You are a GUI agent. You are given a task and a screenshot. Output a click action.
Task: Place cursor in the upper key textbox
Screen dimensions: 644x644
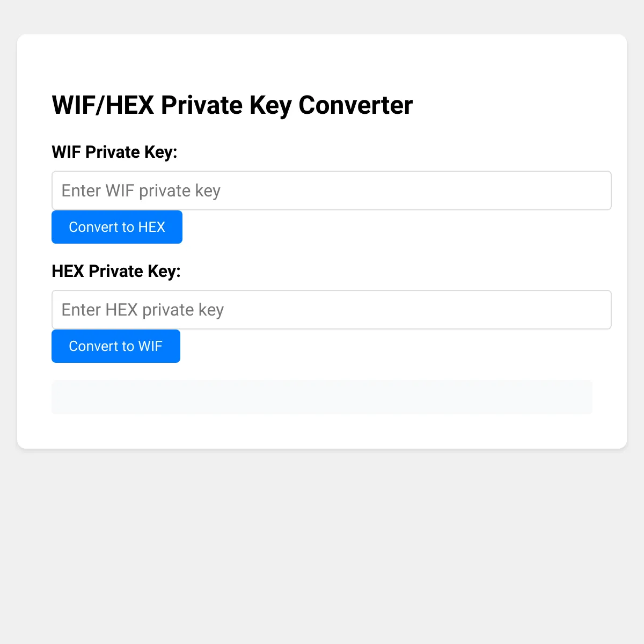(x=331, y=191)
